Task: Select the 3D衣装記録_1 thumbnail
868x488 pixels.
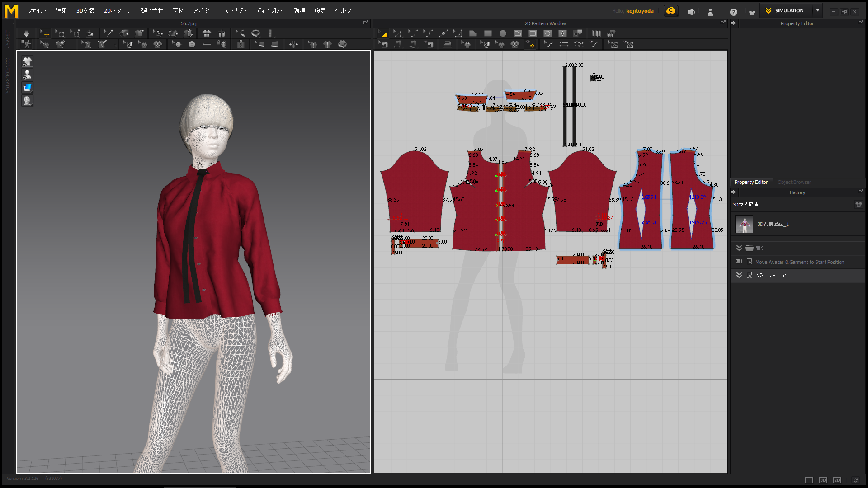Action: [744, 224]
